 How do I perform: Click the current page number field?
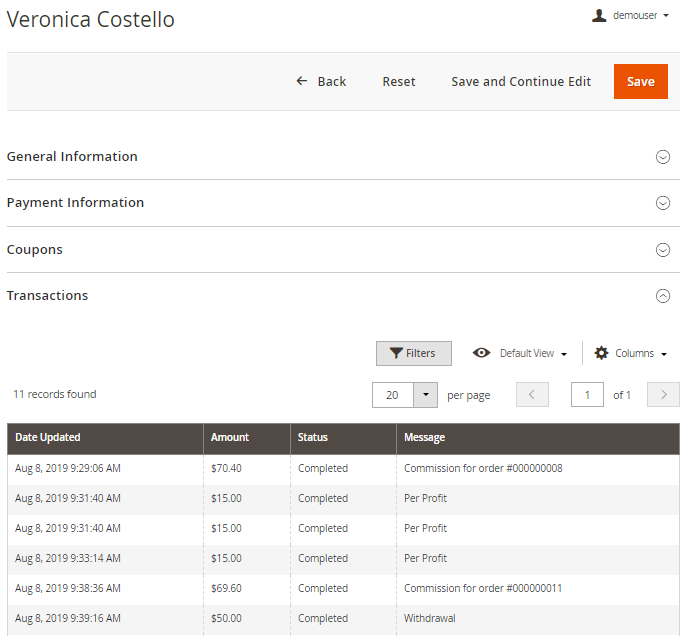[x=587, y=395]
